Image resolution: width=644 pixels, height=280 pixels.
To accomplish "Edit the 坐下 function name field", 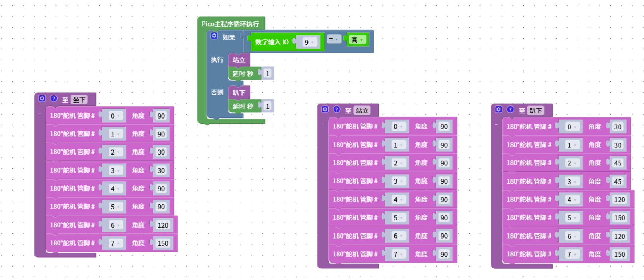I will 79,100.
